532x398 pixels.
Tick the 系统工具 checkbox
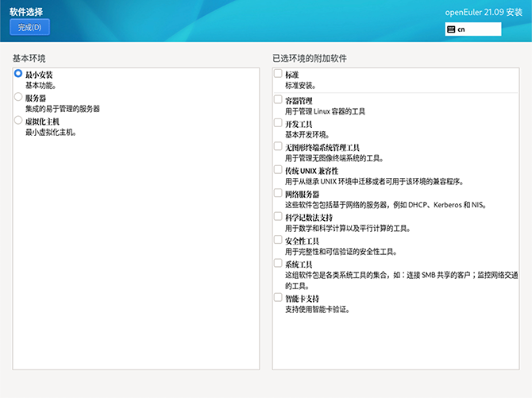pyautogui.click(x=278, y=263)
